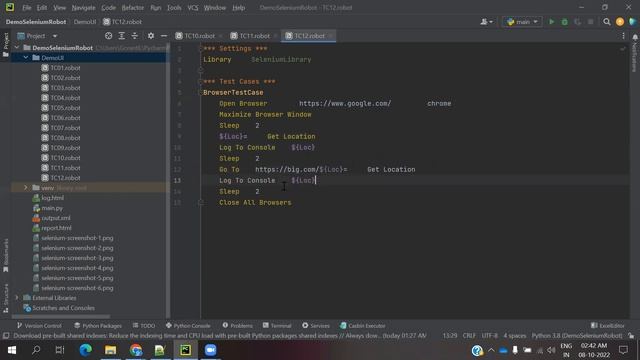This screenshot has height=360, width=640.
Task: Click the Project side tab
Action: tap(5, 44)
